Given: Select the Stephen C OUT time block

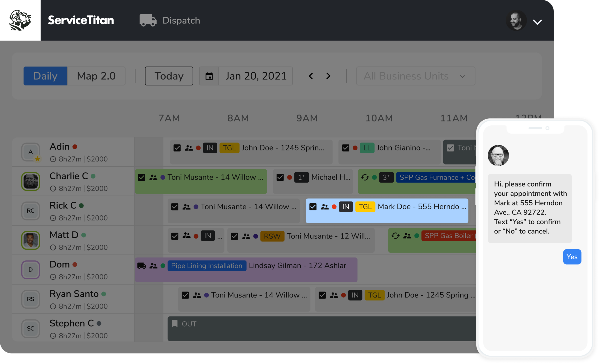Looking at the screenshot, I should (x=322, y=329).
